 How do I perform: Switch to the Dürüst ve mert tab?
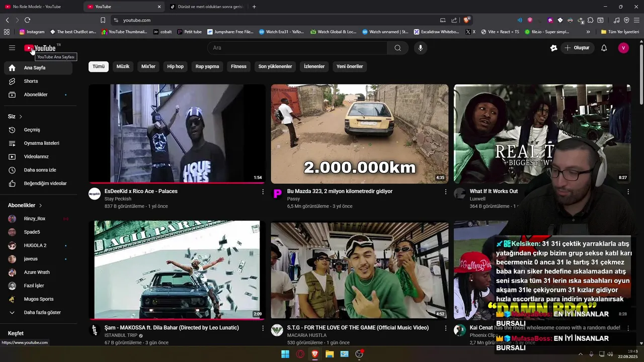pos(206,7)
